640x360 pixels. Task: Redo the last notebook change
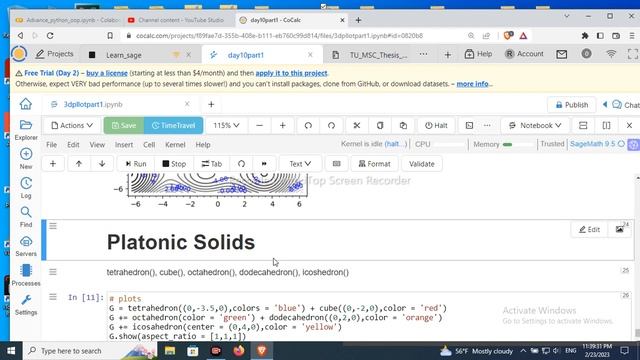click(331, 125)
